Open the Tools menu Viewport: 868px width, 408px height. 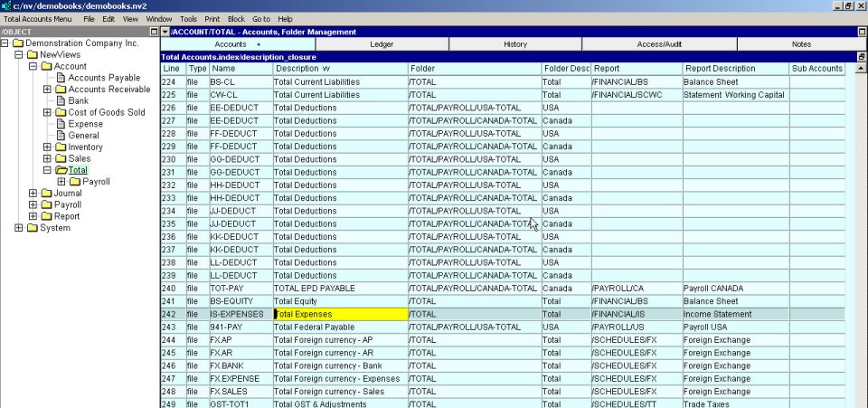188,18
